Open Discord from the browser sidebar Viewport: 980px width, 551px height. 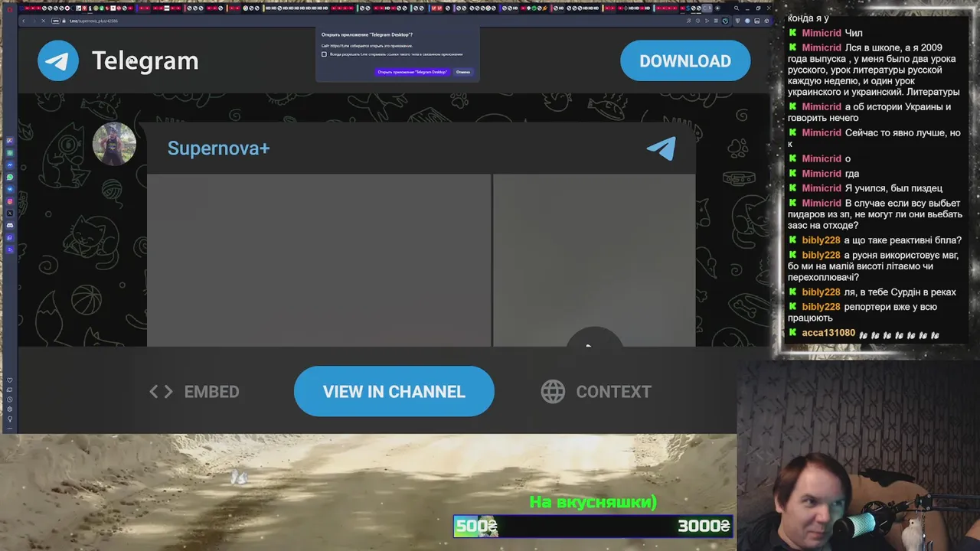[10, 225]
